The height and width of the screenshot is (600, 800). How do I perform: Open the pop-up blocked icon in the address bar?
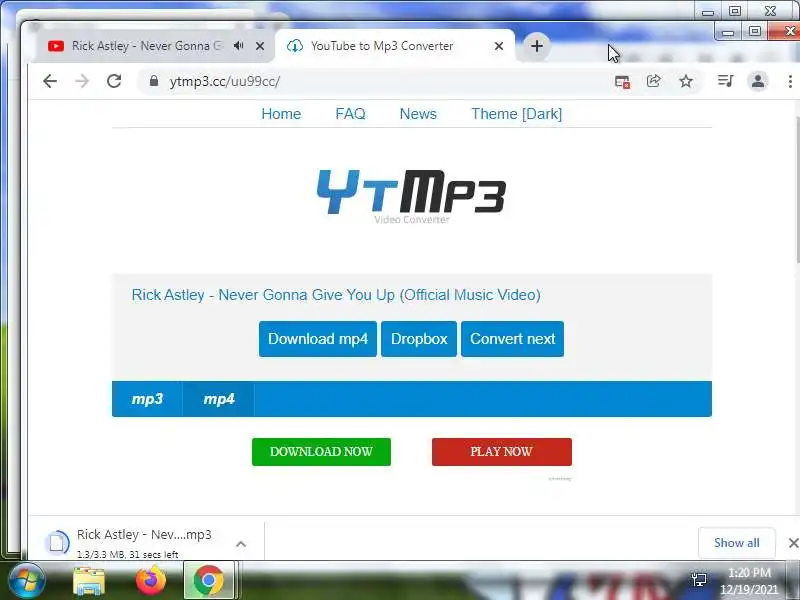pyautogui.click(x=622, y=81)
